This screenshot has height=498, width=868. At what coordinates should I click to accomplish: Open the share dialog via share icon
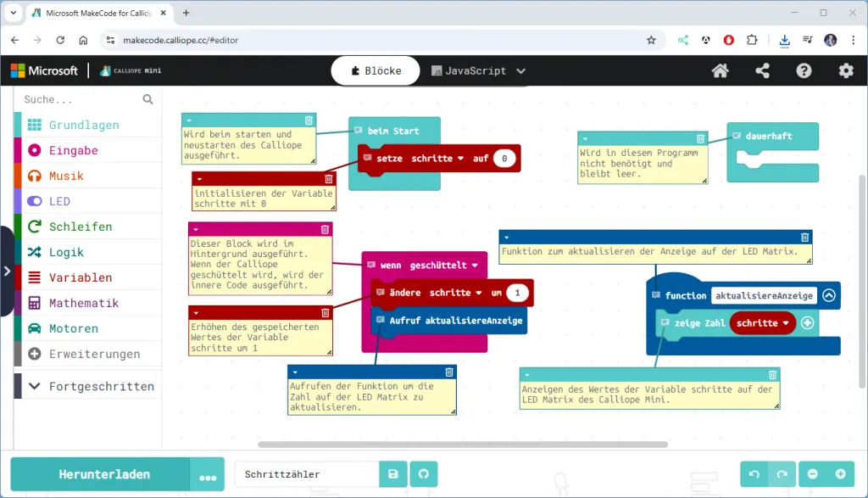click(761, 70)
